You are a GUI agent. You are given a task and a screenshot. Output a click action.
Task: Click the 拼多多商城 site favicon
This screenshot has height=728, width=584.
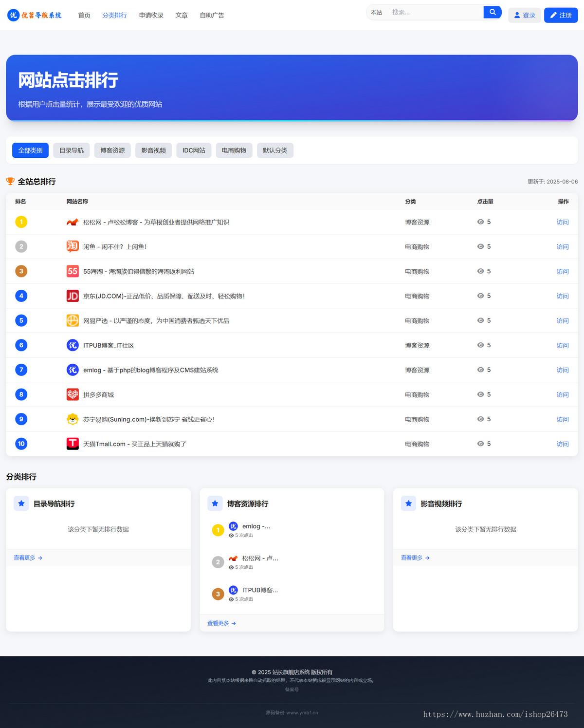[73, 394]
